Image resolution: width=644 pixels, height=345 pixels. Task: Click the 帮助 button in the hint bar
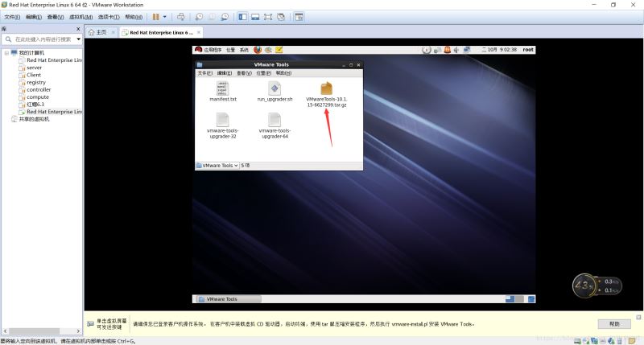[614, 323]
